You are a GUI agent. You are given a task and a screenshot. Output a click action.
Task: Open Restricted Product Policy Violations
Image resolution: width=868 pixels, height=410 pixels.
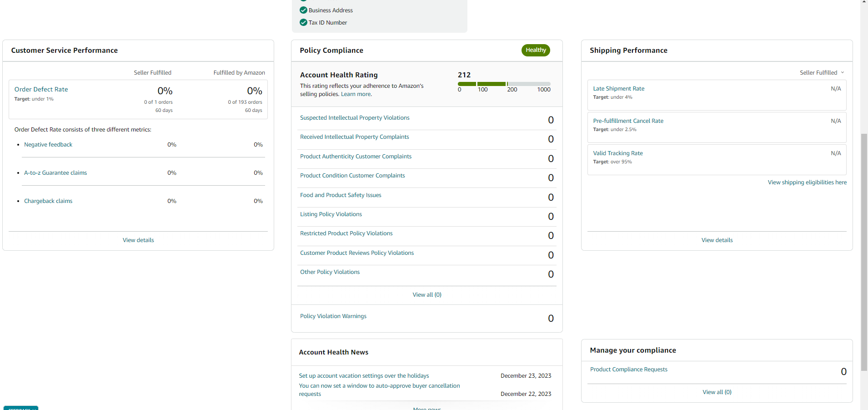click(x=346, y=233)
